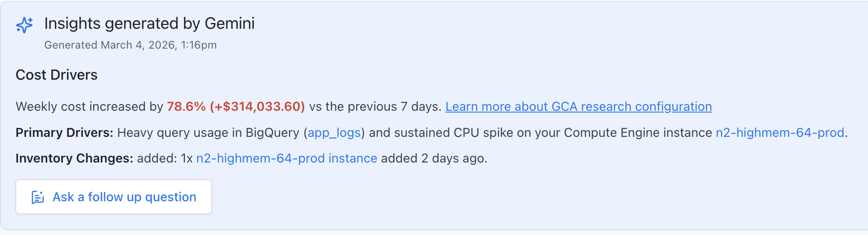Click the Cost Drivers heading
Screen dimensions: 868x235
[57, 75]
